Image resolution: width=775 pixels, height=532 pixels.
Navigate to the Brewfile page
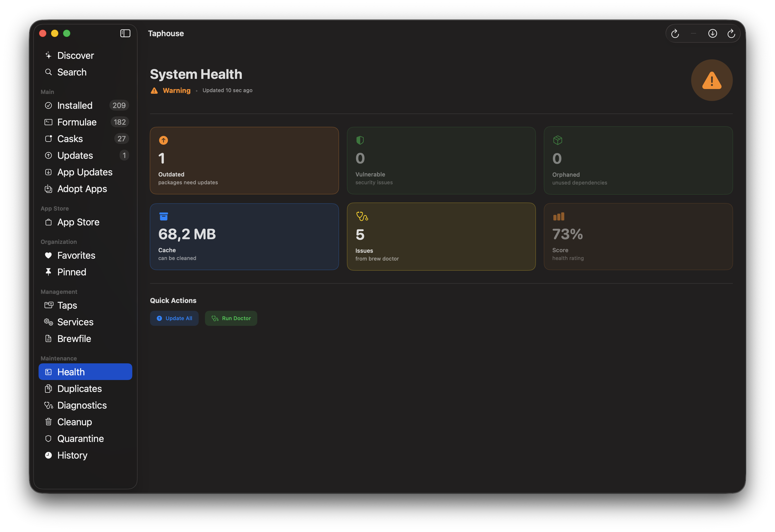click(74, 338)
